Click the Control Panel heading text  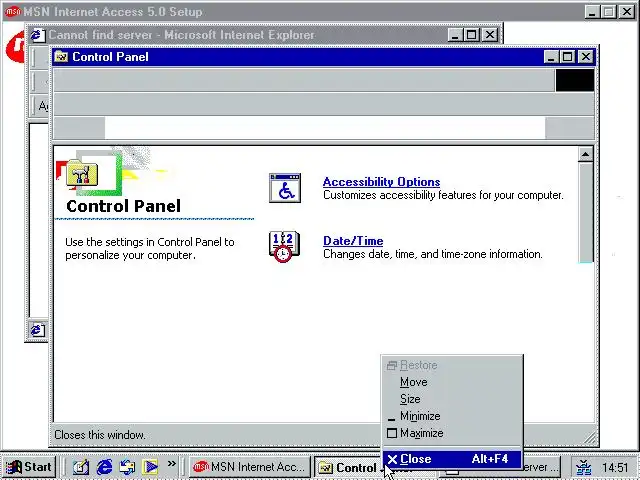(x=123, y=206)
